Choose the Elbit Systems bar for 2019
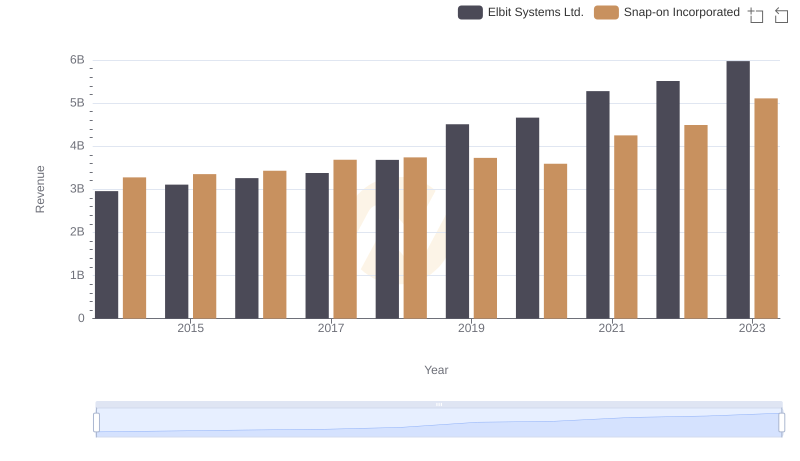800x461 pixels. 458,221
